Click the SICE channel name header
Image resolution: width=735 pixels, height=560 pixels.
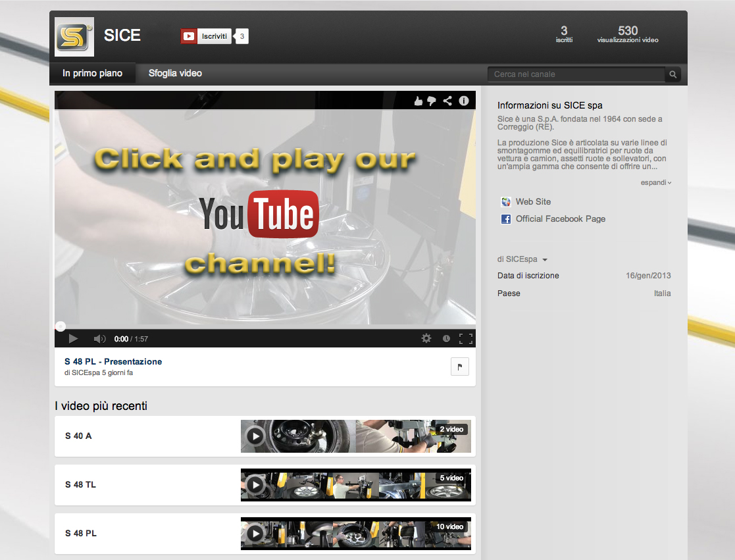122,35
